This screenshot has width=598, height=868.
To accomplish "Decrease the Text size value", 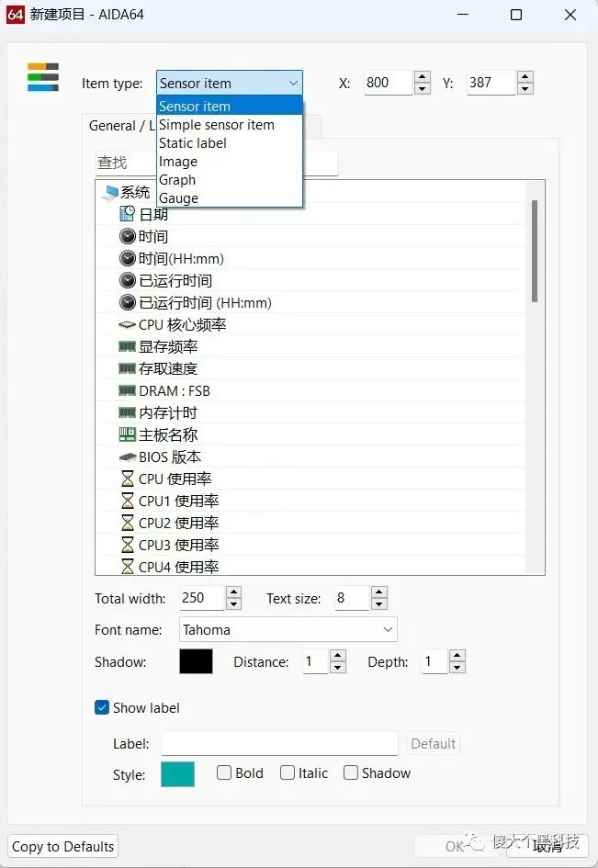I will pyautogui.click(x=379, y=604).
